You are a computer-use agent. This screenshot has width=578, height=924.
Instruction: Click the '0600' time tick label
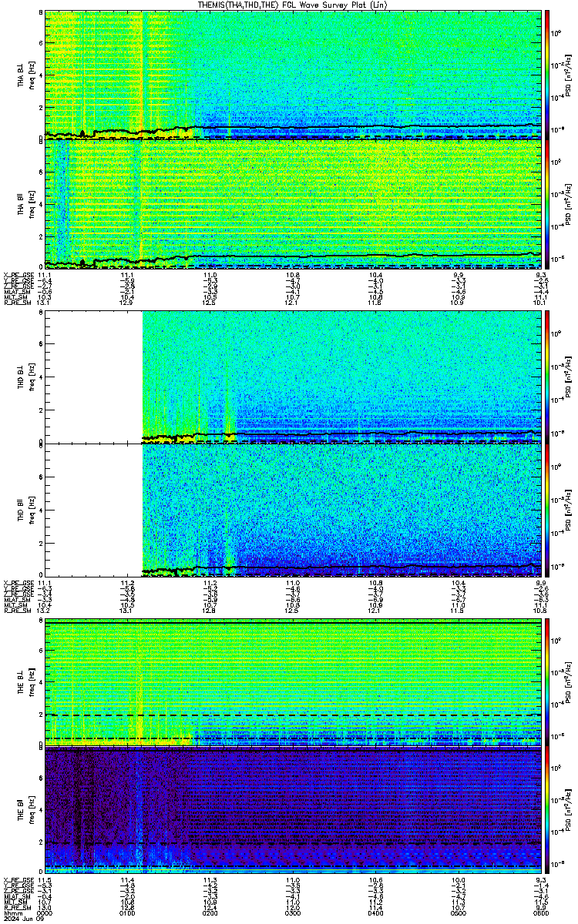[540, 912]
